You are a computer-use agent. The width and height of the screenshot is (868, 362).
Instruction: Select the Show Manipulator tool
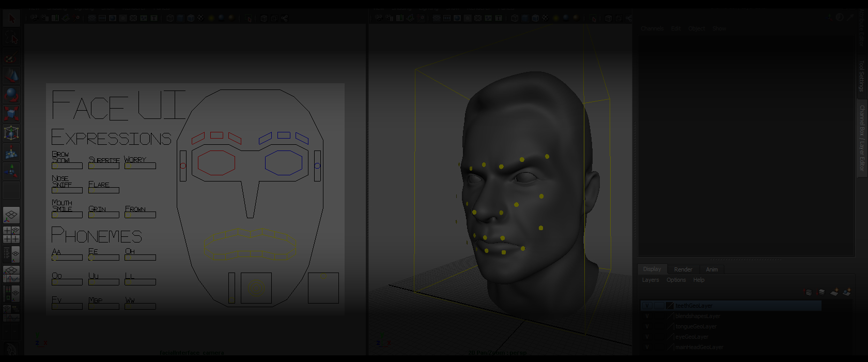pyautogui.click(x=11, y=171)
